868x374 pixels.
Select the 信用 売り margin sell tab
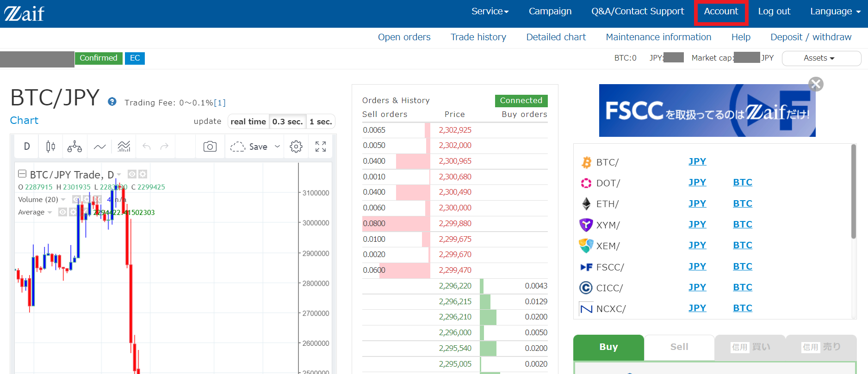821,347
